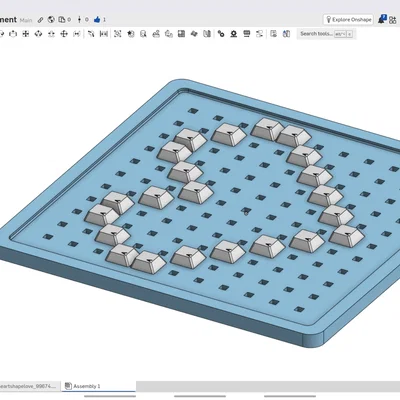Select the Slider mate box icon
The height and width of the screenshot is (400, 400).
click(x=13, y=34)
